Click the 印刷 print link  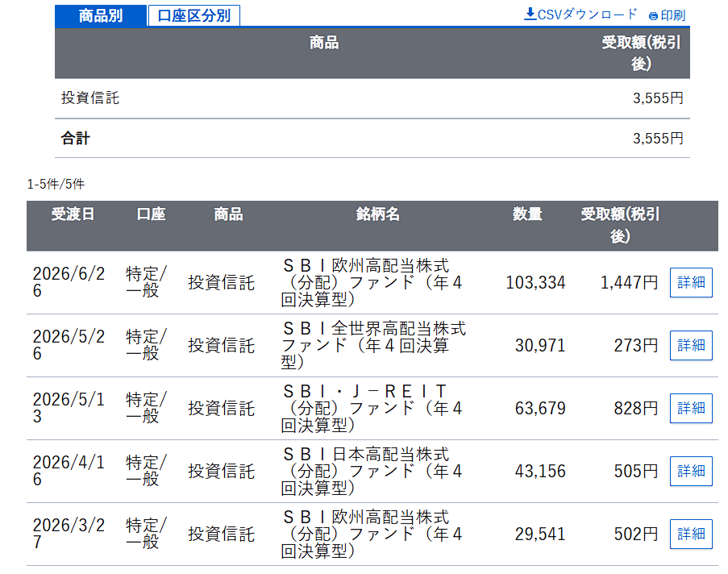pyautogui.click(x=668, y=16)
